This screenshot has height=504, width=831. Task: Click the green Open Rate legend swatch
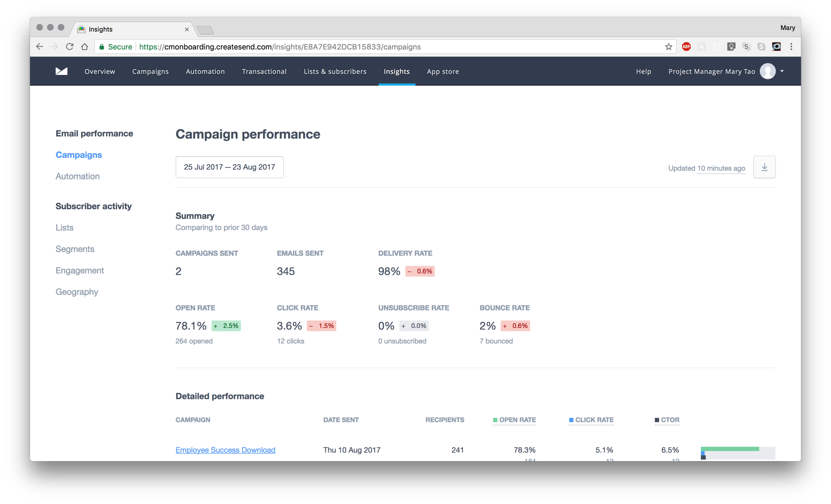[495, 420]
